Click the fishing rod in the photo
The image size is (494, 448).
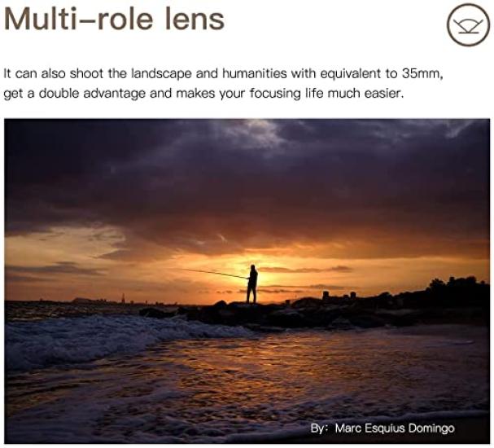214,273
